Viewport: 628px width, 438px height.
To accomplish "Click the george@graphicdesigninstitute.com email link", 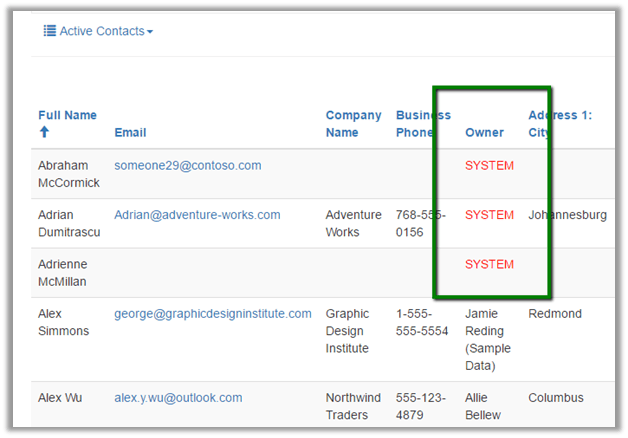I will tap(212, 314).
